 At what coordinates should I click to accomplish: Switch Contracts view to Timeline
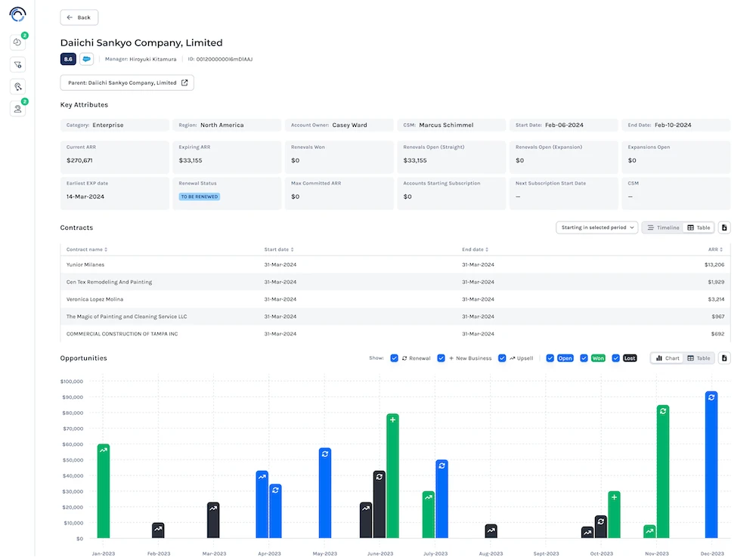click(x=663, y=227)
